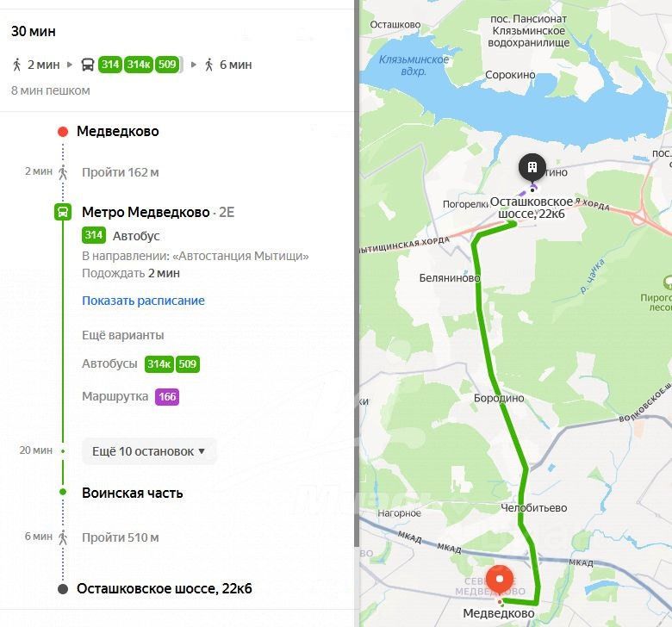
Task: Click the walking icon beside Пройти 162 м
Action: (x=63, y=172)
